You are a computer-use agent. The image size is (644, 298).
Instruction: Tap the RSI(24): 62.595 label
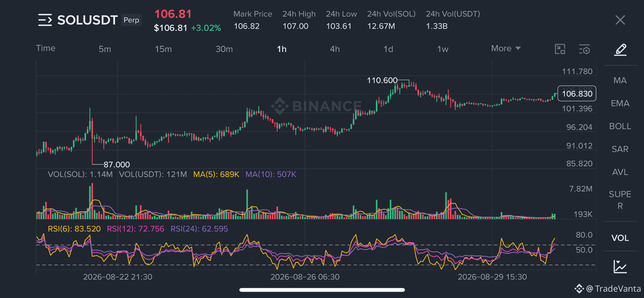coord(199,229)
